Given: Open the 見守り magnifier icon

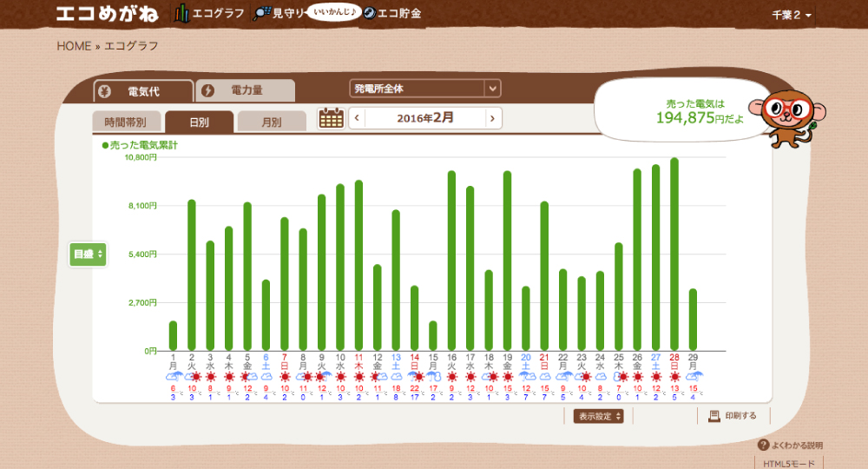Looking at the screenshot, I should point(261,14).
